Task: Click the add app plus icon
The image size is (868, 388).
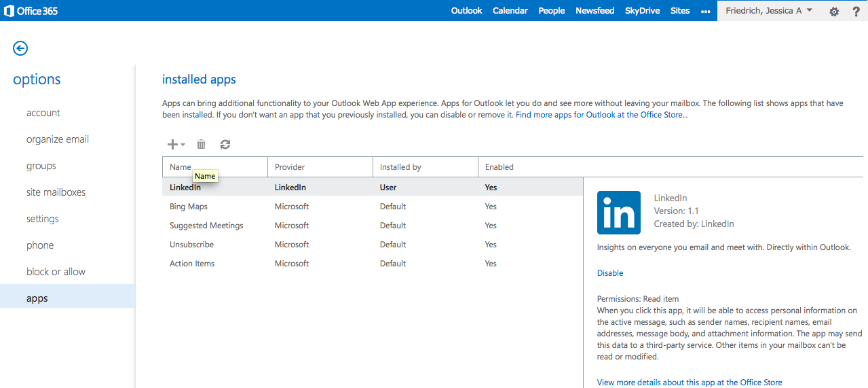Action: [174, 144]
